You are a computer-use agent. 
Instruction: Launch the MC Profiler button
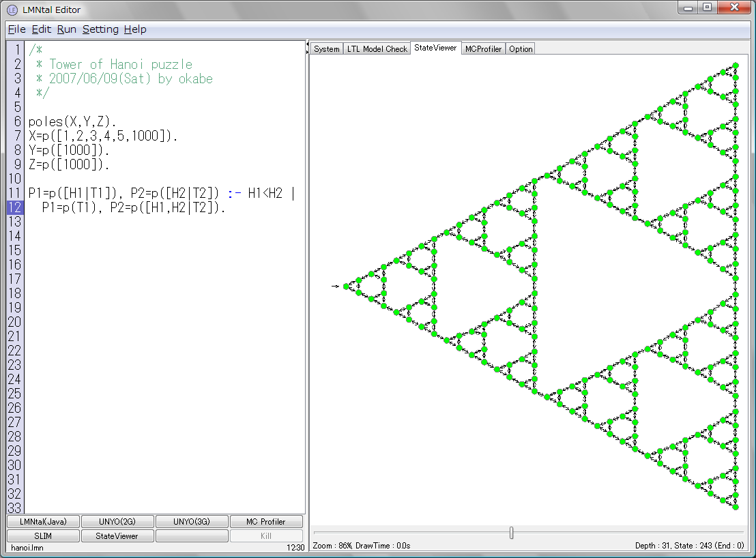coord(266,522)
